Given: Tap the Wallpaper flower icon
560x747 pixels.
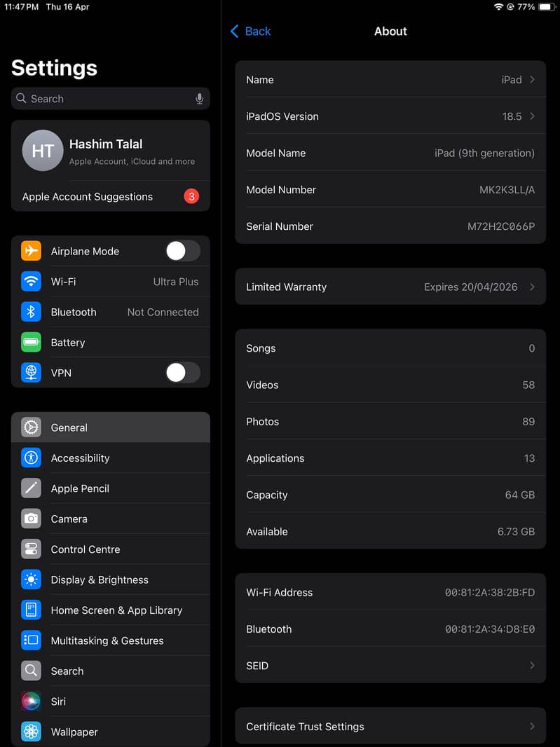Looking at the screenshot, I should click(31, 732).
